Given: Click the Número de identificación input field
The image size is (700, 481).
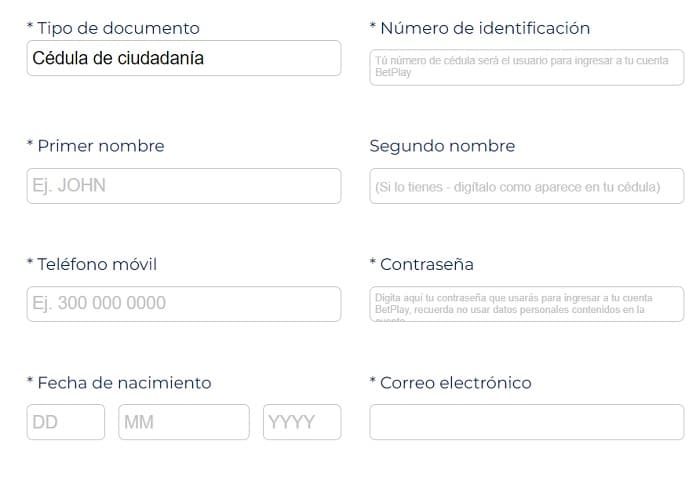Looking at the screenshot, I should [x=526, y=67].
